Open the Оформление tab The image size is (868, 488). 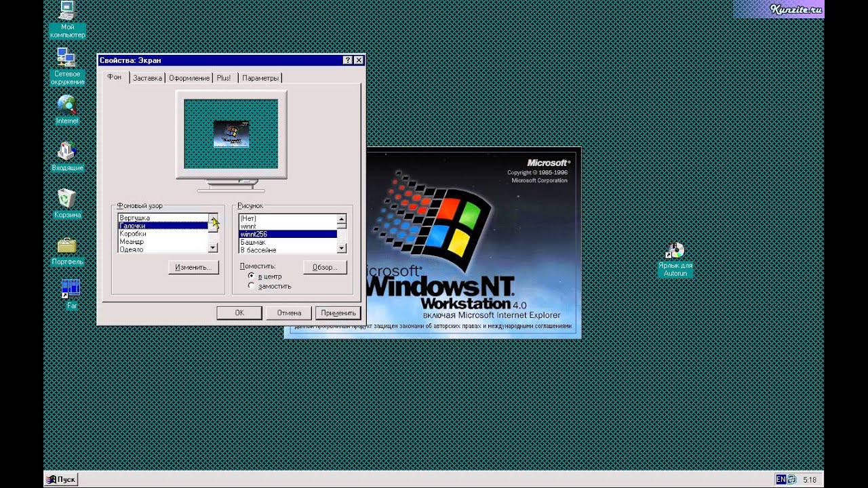point(189,78)
